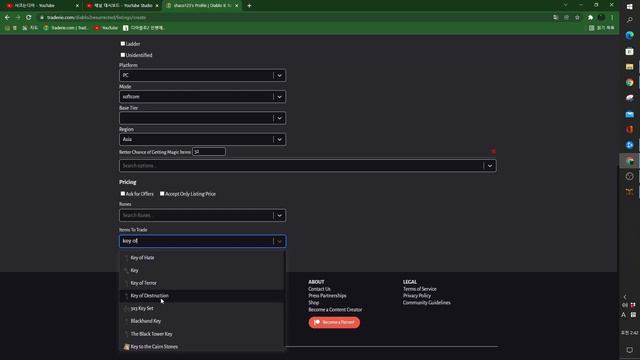Collapse the Items To Trade dropdown arrow
This screenshot has height=360, width=640.
279,241
